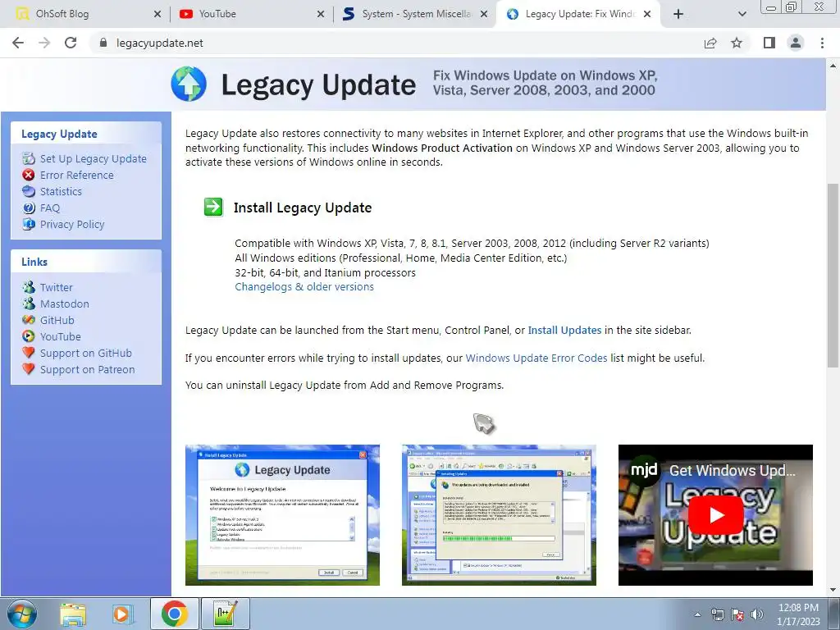
Task: Click the Legacy Update globe logo
Action: click(189, 84)
